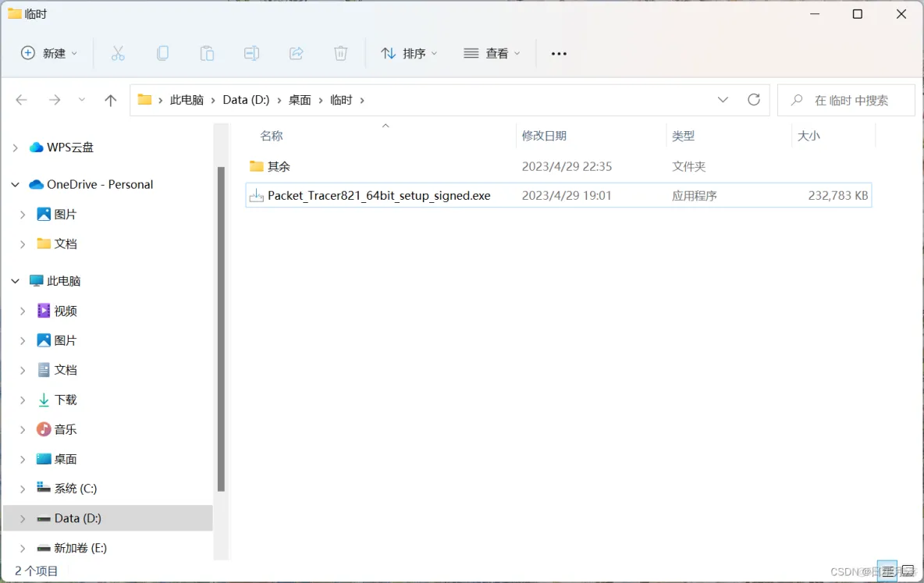
Task: Click 此电脑 in the address breadcrumb
Action: point(187,100)
